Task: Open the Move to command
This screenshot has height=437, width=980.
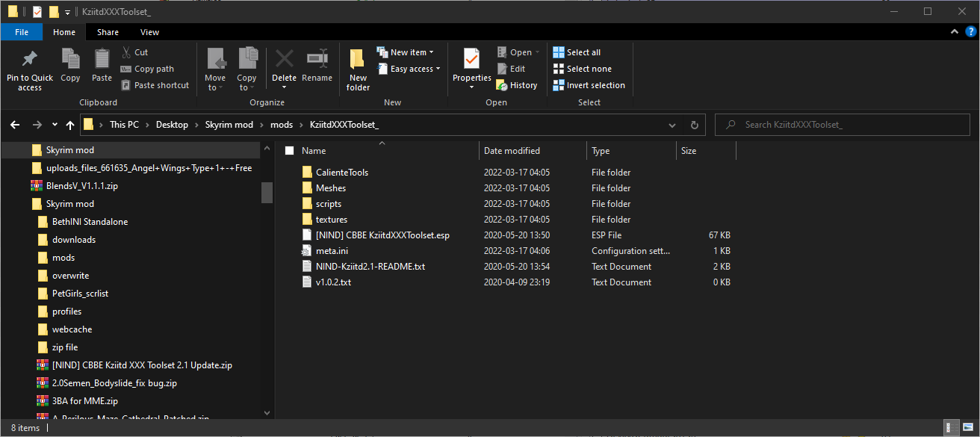Action: 215,69
